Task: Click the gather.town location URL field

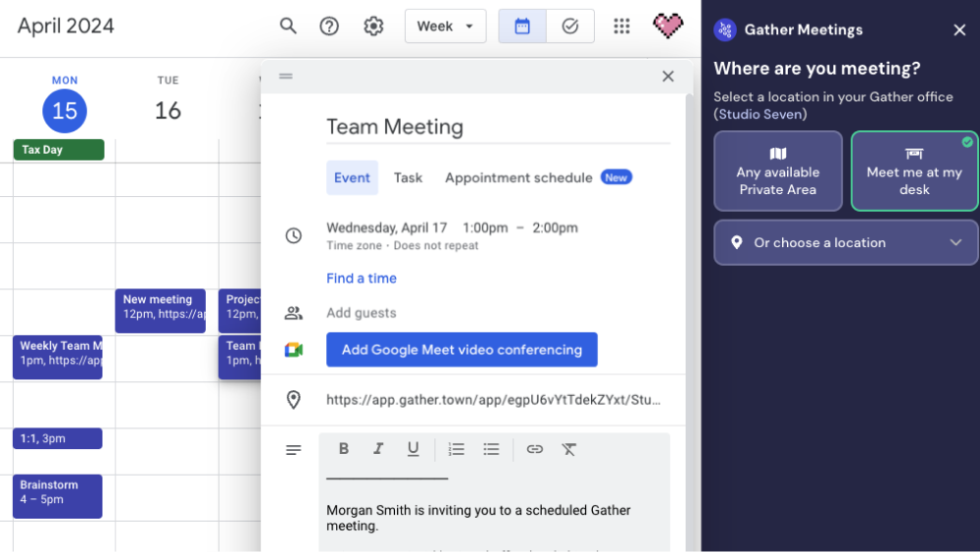Action: click(x=493, y=399)
